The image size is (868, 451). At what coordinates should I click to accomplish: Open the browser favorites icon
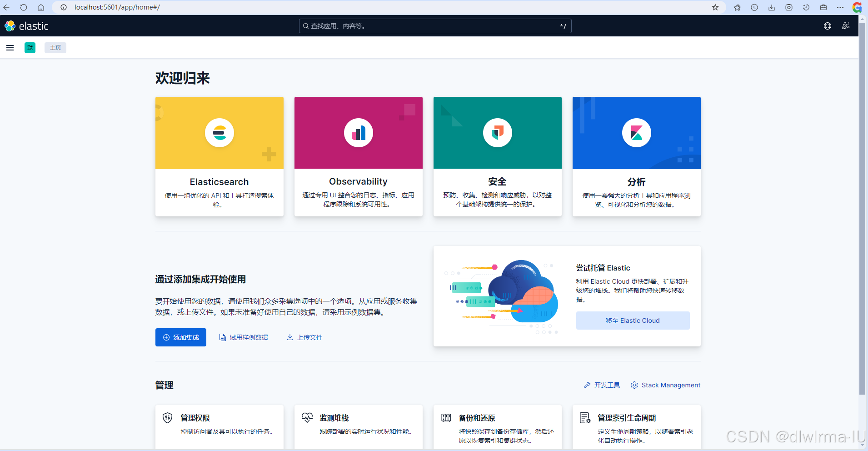[737, 7]
